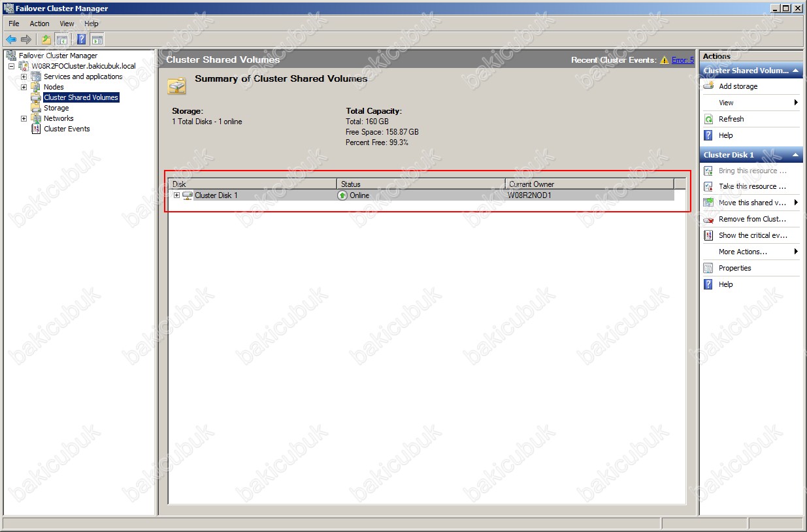The image size is (807, 532).
Task: Click the Add storage icon in Actions
Action: click(708, 86)
